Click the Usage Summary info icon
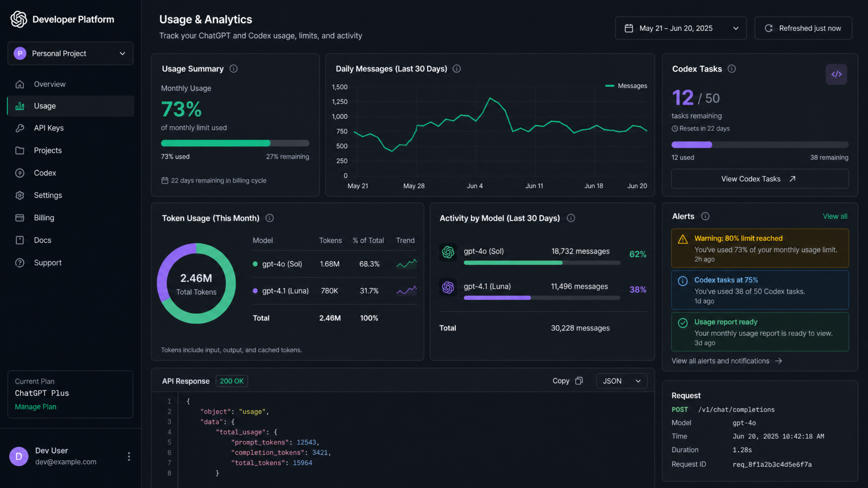 234,69
